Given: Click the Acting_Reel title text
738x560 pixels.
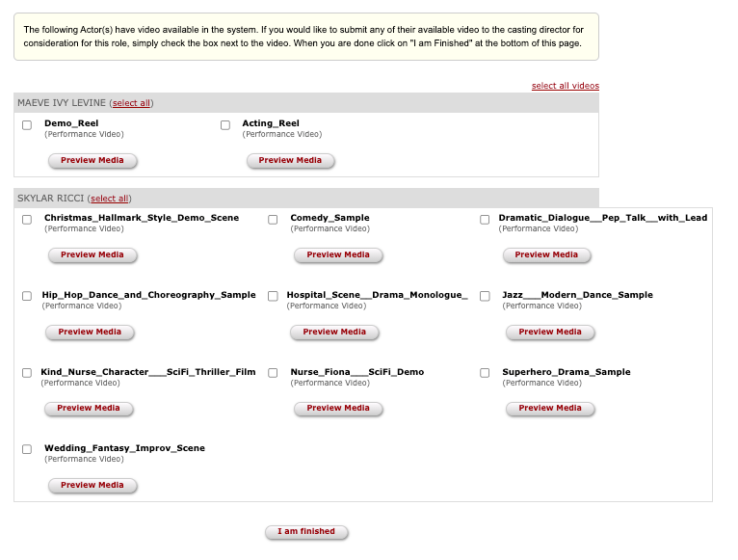Looking at the screenshot, I should [x=271, y=123].
